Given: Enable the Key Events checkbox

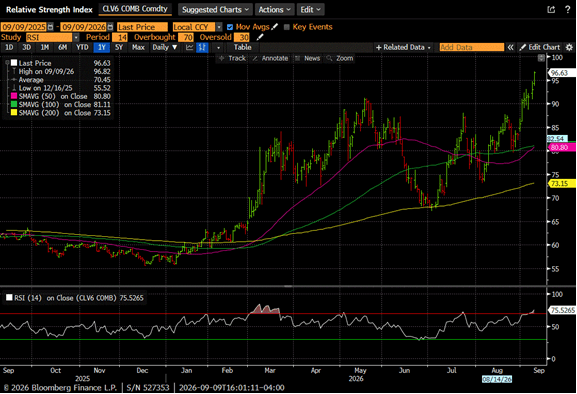Looking at the screenshot, I should click(287, 27).
